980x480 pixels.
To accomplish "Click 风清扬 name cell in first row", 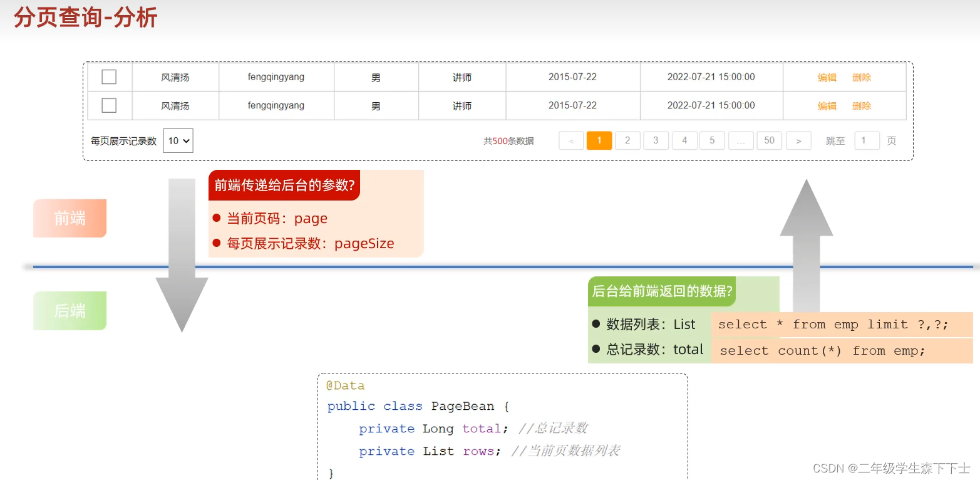I will point(175,78).
